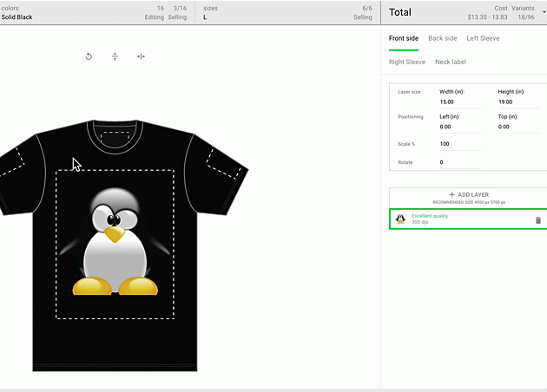Click the penguin layer thumbnail icon
The image size is (547, 392).
point(400,219)
